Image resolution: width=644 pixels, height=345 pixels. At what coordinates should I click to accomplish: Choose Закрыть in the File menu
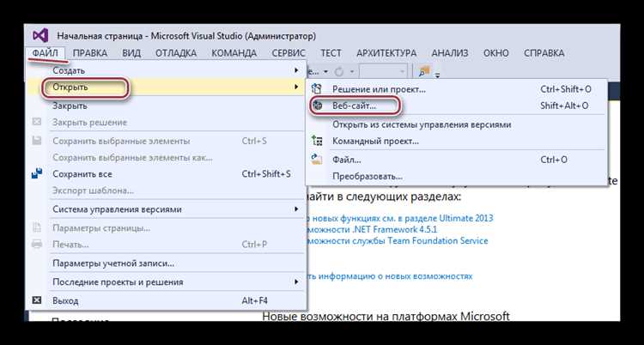click(166, 106)
